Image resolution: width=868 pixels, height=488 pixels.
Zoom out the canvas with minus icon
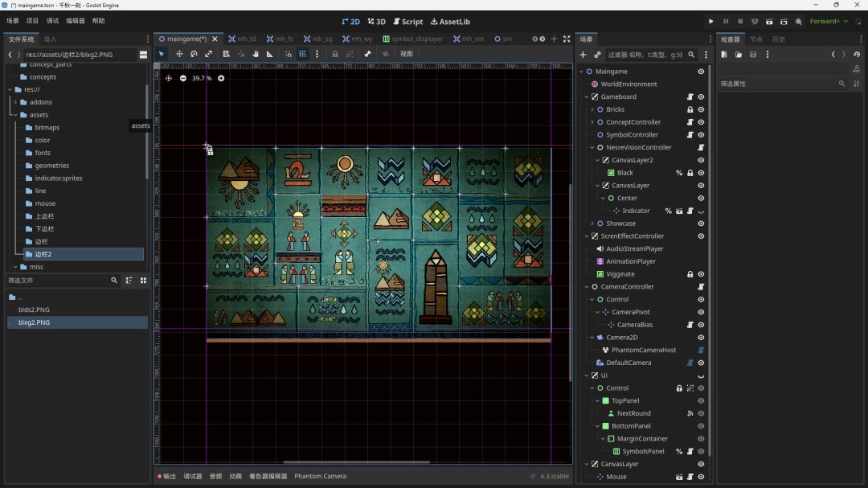tap(183, 78)
